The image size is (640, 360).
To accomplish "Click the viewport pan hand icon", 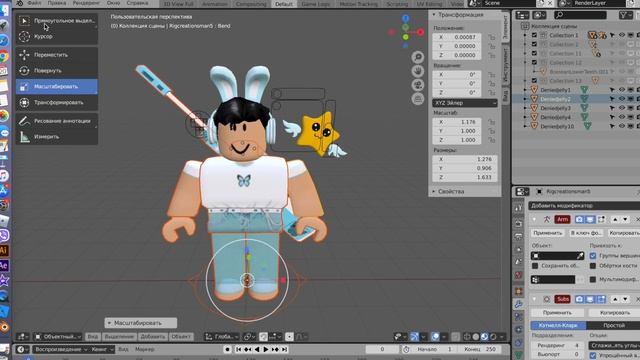I will [418, 71].
